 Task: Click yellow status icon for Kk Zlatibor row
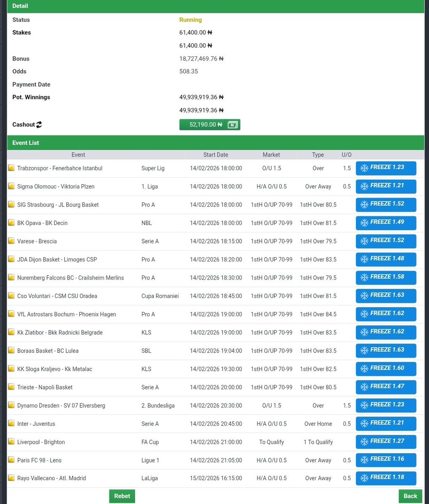point(11,332)
